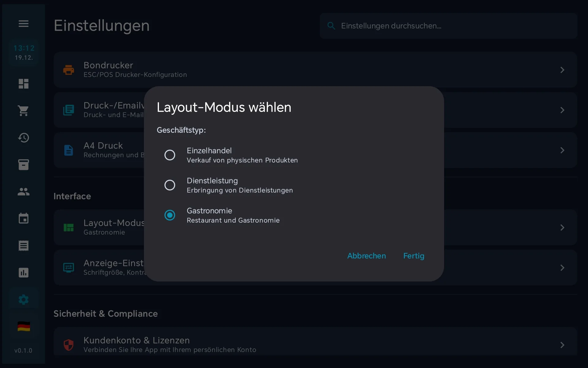Click the 13:12 clock display in sidebar

(x=24, y=48)
